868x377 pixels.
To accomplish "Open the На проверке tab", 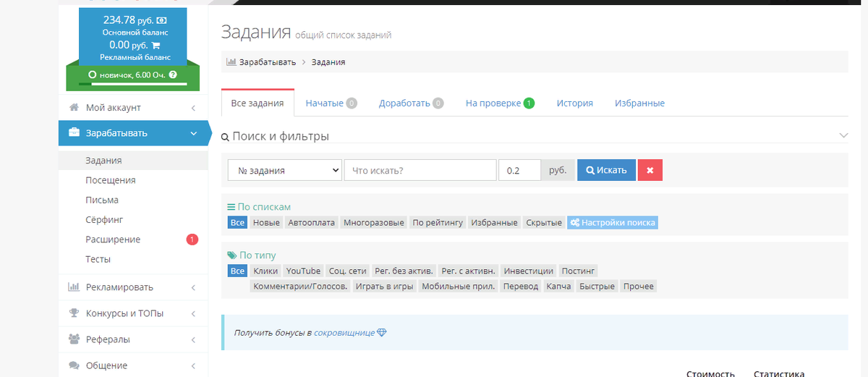I will tap(500, 103).
